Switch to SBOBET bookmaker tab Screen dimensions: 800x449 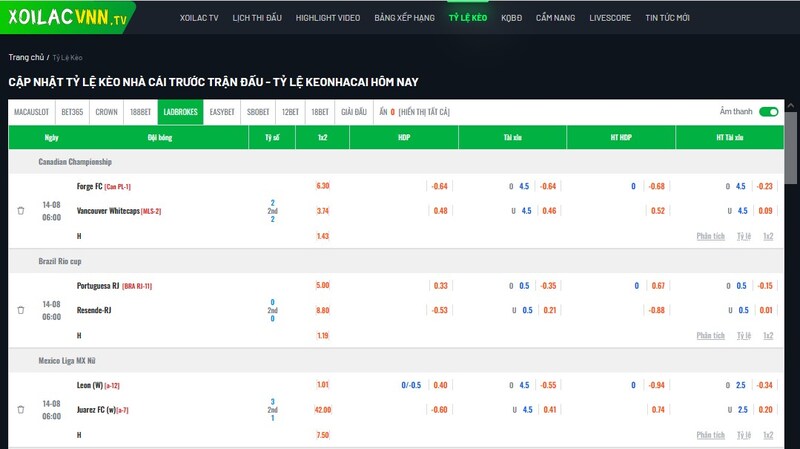point(258,112)
